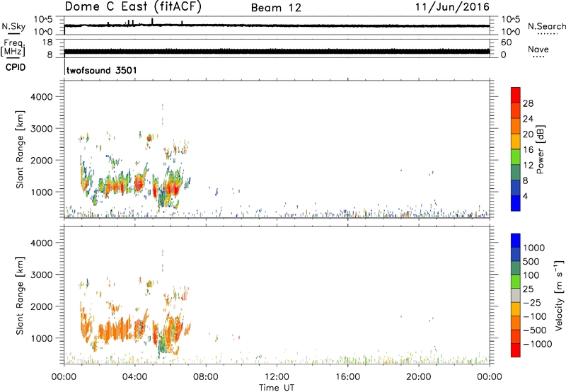The image size is (566, 392).
Task: Click the 'Slant Range [km]' label of velocity panel
Action: tap(20, 295)
